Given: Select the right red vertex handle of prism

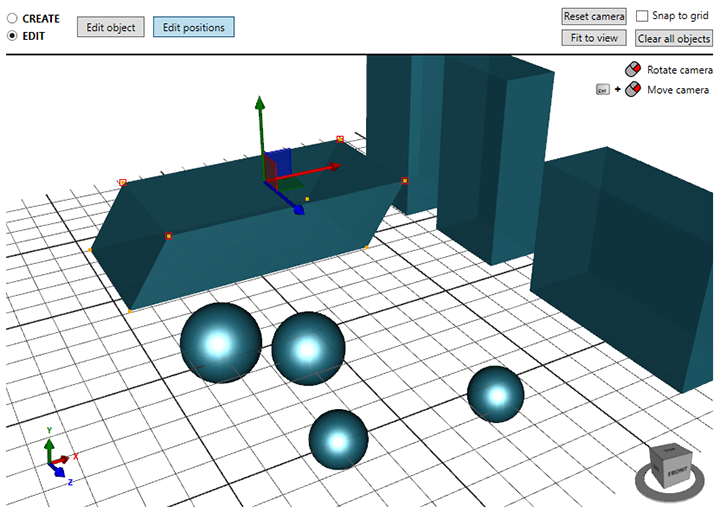Looking at the screenshot, I should (x=405, y=181).
